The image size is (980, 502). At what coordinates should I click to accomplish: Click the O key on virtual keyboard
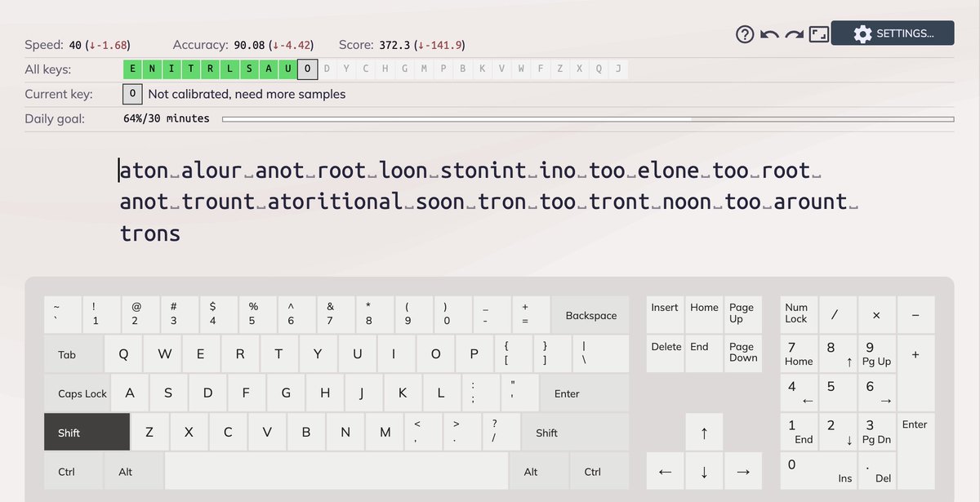(436, 354)
